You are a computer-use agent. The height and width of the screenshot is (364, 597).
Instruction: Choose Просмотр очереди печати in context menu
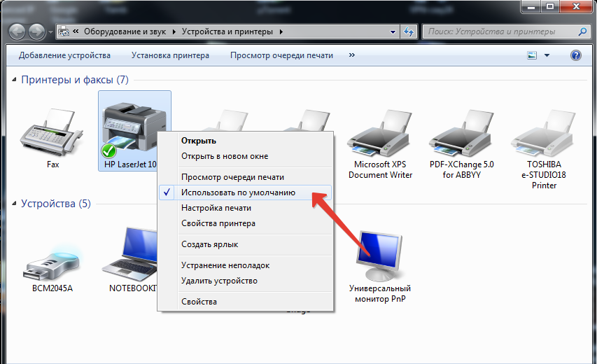[245, 177]
